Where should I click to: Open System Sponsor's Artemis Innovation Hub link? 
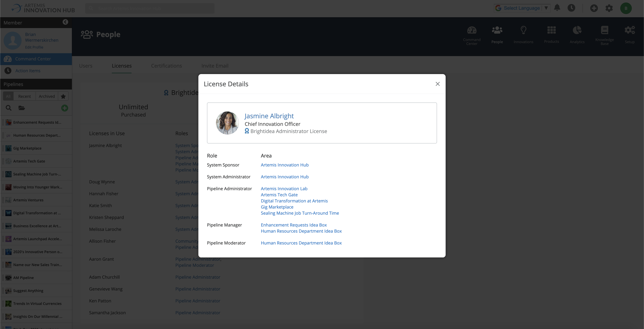(284, 165)
